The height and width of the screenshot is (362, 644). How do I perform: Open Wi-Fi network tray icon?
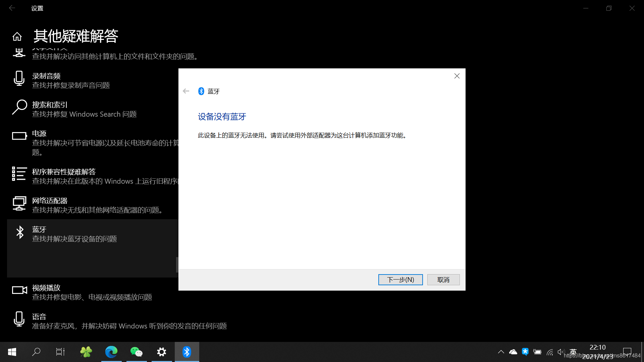coord(550,352)
